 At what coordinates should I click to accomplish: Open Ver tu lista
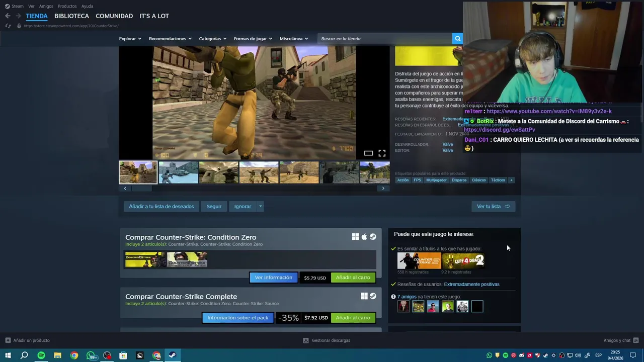point(493,206)
